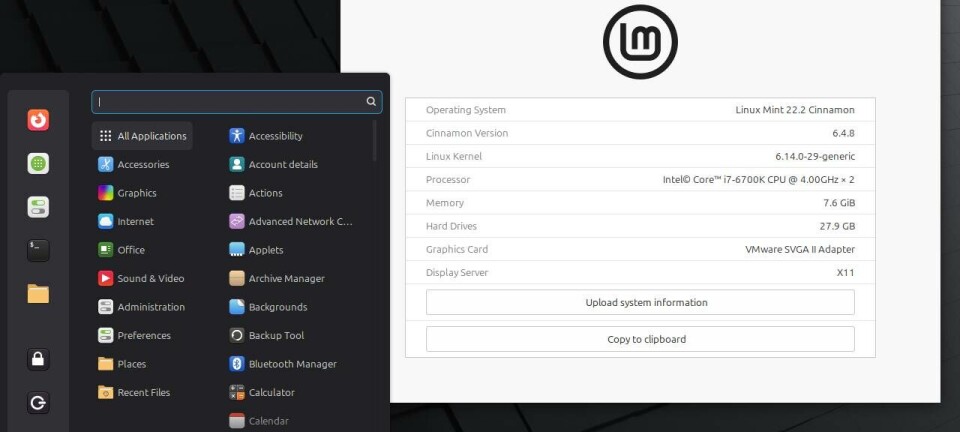The height and width of the screenshot is (432, 960).
Task: Open Account details application
Action: tap(273, 165)
